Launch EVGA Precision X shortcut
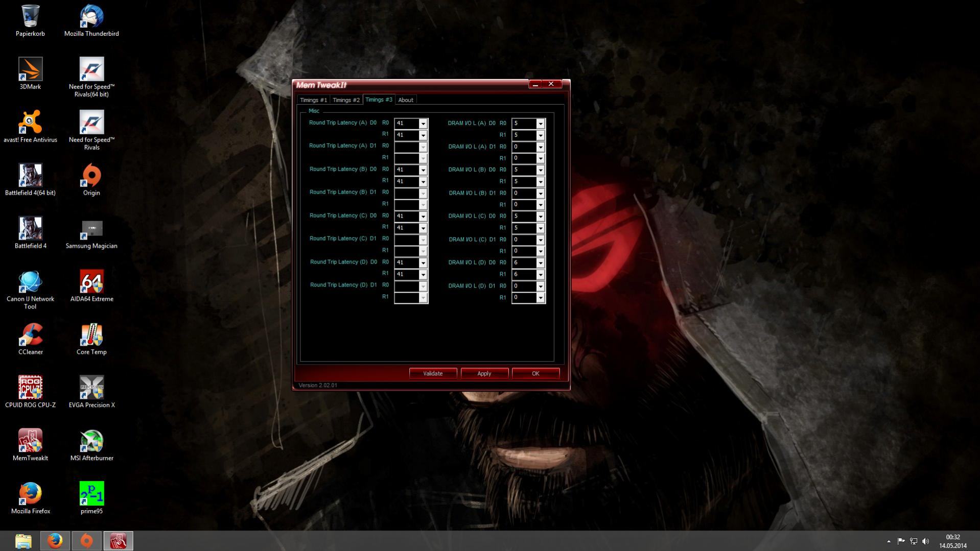The image size is (980, 551). pos(91,393)
